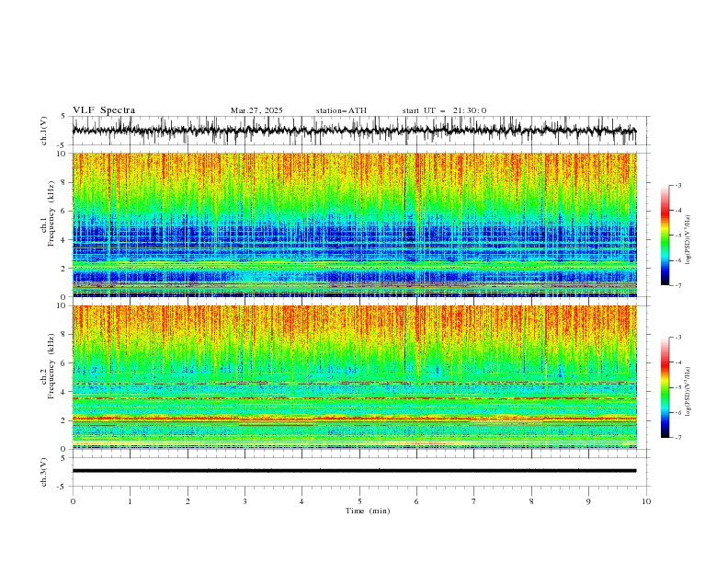Click the 'start UT = 21:30:0' text
Viewport: 728px width, 563px height.
(x=444, y=110)
